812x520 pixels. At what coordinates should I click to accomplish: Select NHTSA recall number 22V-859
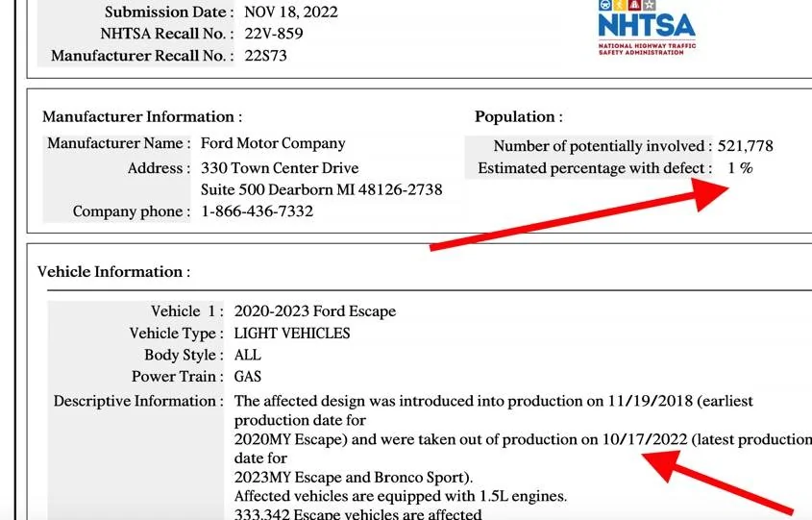(x=274, y=34)
